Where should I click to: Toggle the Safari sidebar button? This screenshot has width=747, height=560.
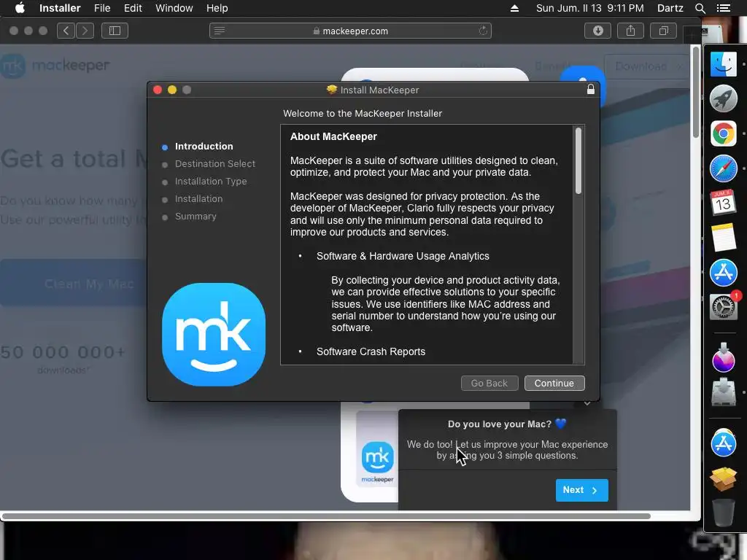coord(115,31)
